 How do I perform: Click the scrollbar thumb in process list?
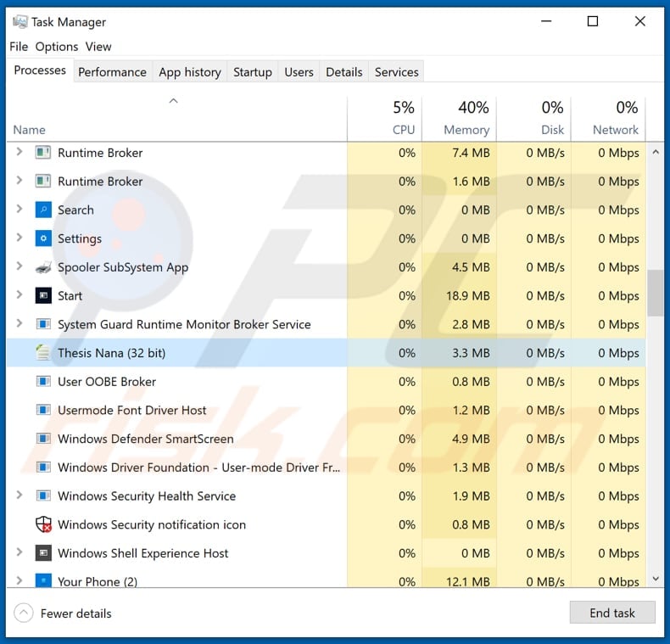tap(655, 293)
